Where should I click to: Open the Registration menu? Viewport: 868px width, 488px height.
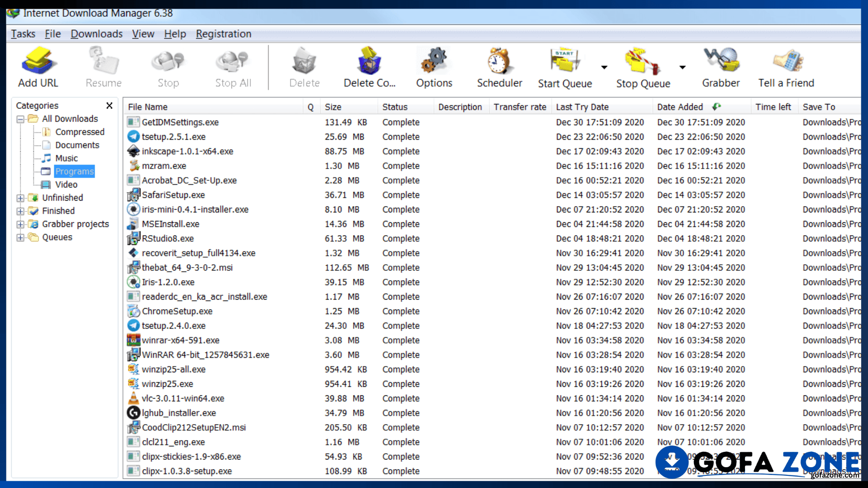click(223, 34)
